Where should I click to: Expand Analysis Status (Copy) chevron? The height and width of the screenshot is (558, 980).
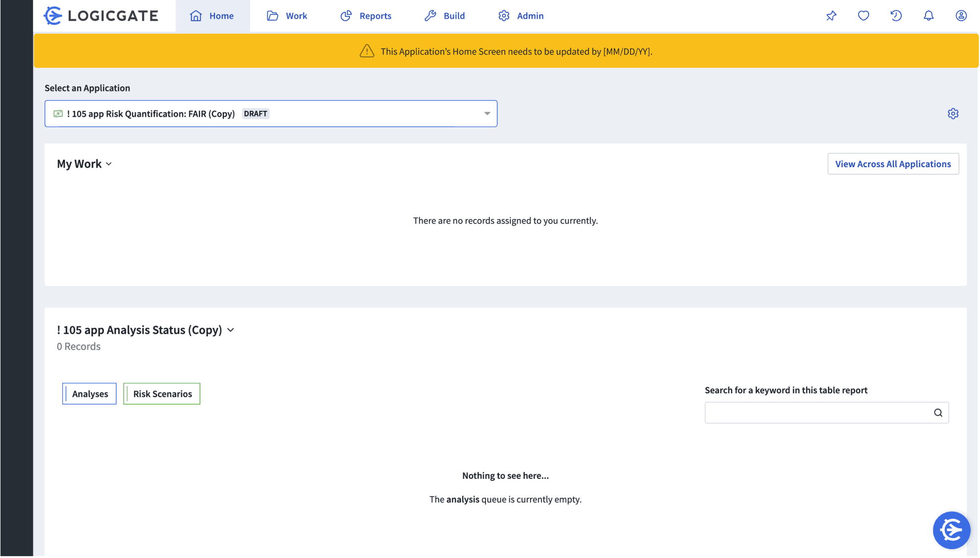pos(231,330)
